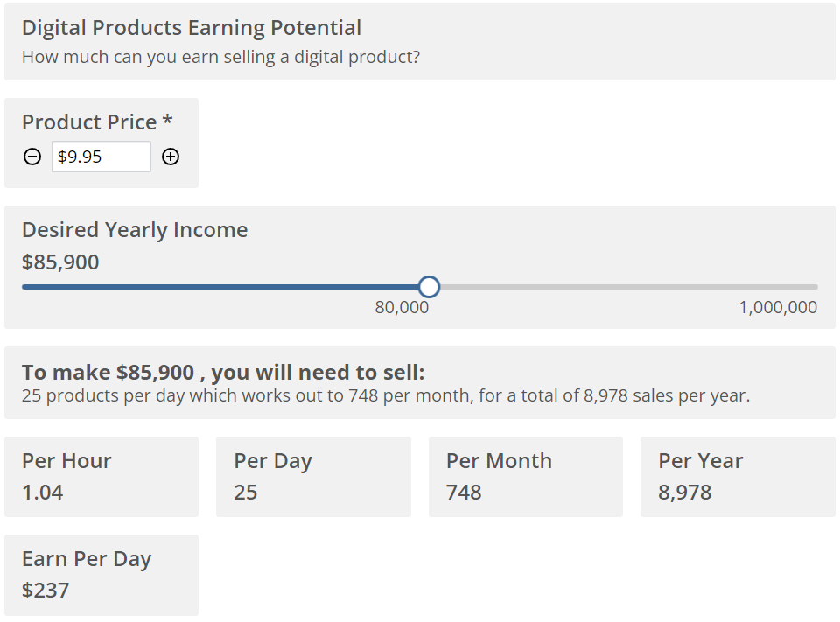Click the Per Hour result card
The width and height of the screenshot is (840, 622).
pyautogui.click(x=101, y=476)
